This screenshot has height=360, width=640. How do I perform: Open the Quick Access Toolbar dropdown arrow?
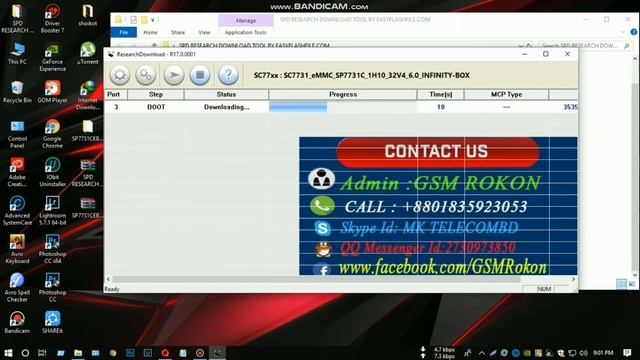pos(153,20)
